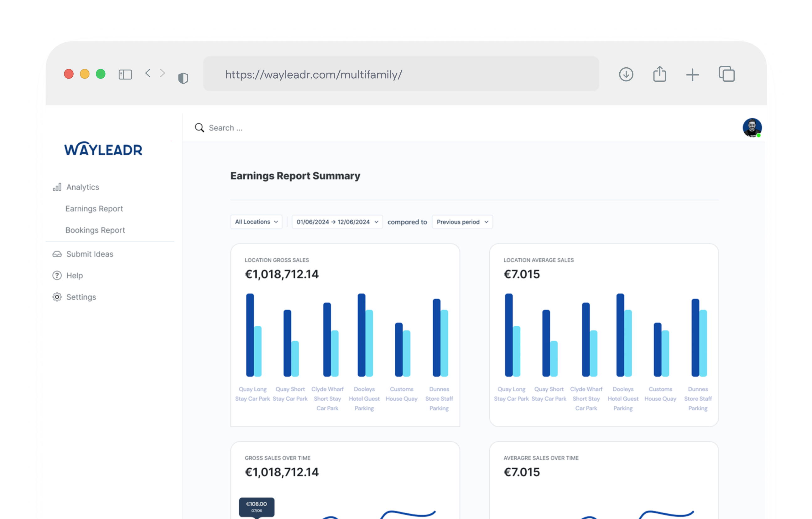Open Settings using the gear icon
812x519 pixels.
[57, 297]
